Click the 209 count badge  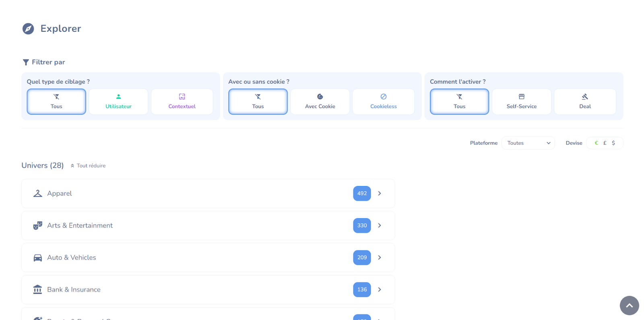[x=362, y=258]
